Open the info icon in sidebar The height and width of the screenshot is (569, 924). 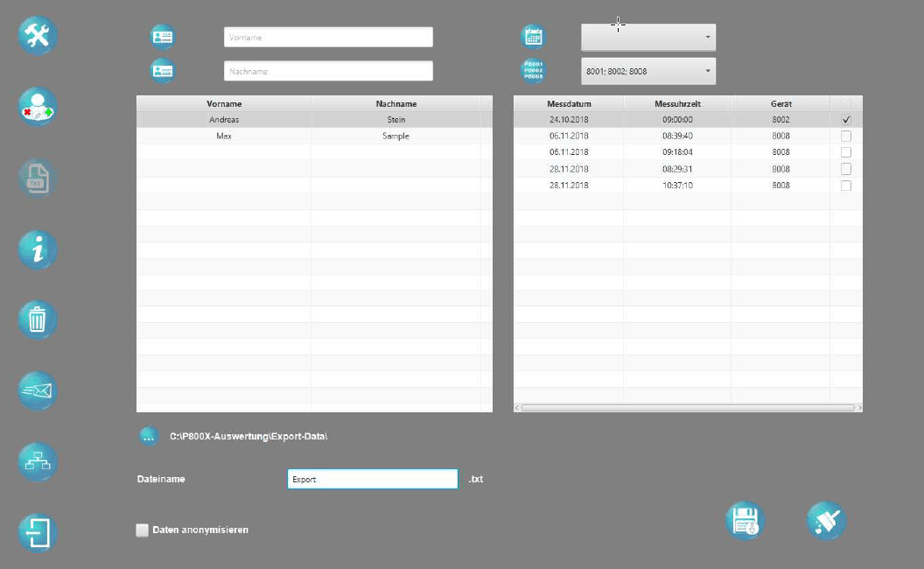[x=38, y=251]
